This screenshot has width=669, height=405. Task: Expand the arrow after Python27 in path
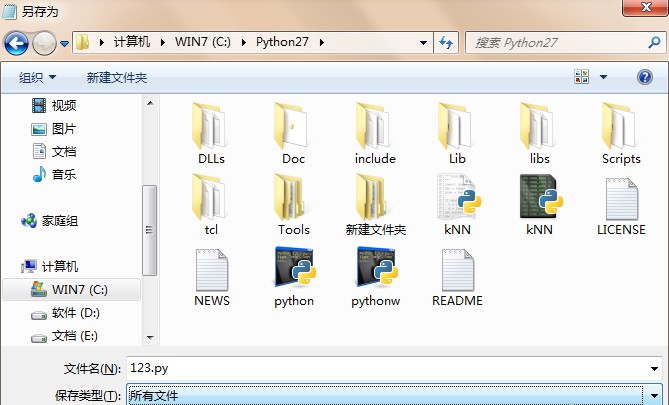(321, 42)
